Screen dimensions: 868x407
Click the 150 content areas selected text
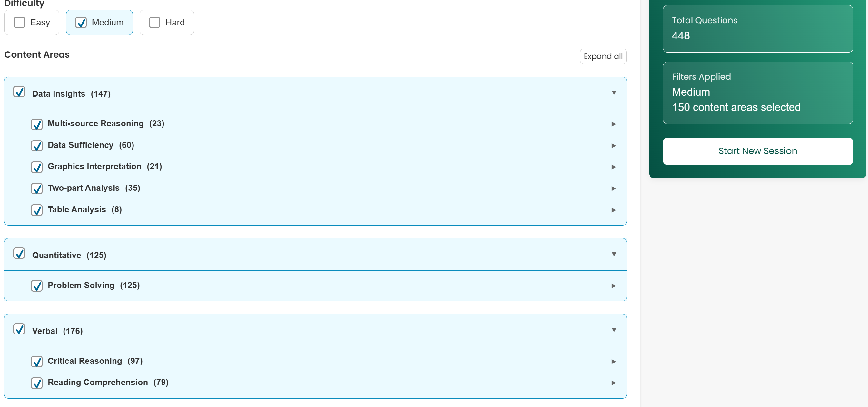click(736, 107)
